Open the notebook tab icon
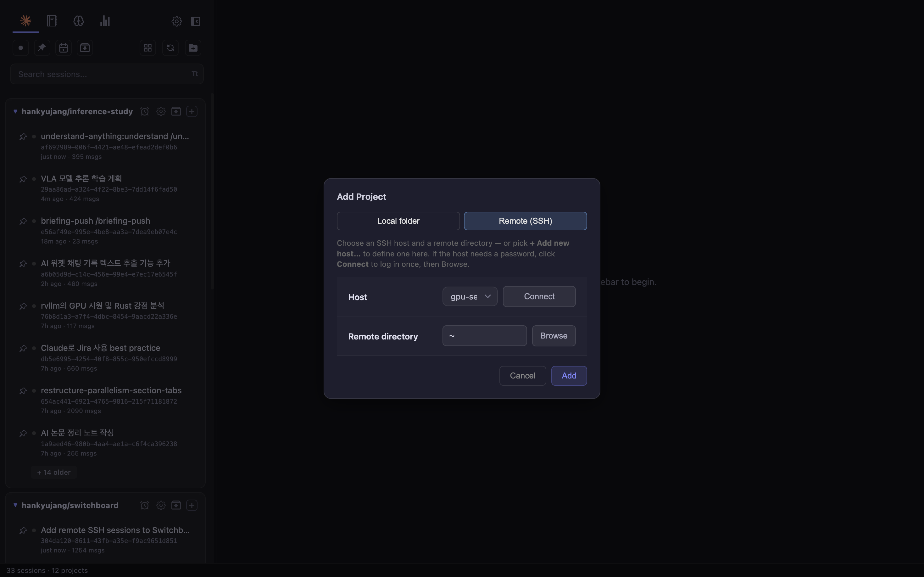924x577 pixels. click(x=52, y=21)
